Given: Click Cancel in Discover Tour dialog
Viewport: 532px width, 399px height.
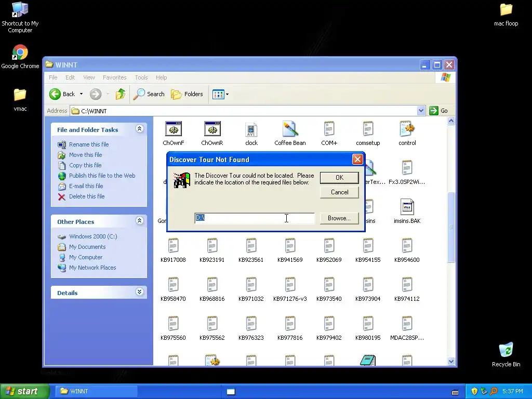Looking at the screenshot, I should [x=339, y=192].
